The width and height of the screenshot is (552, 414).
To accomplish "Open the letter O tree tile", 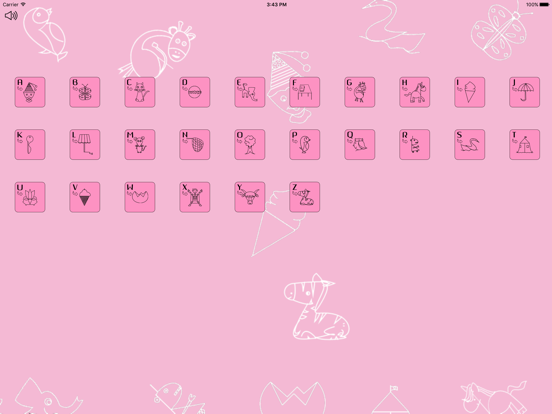I will [250, 144].
